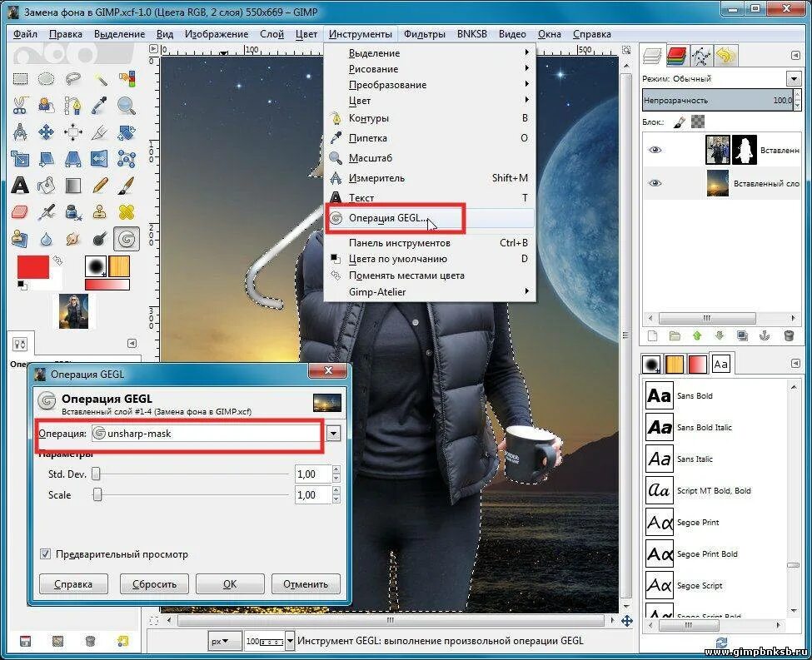The height and width of the screenshot is (660, 812).
Task: Select the Paintbrush tool
Action: tap(127, 185)
